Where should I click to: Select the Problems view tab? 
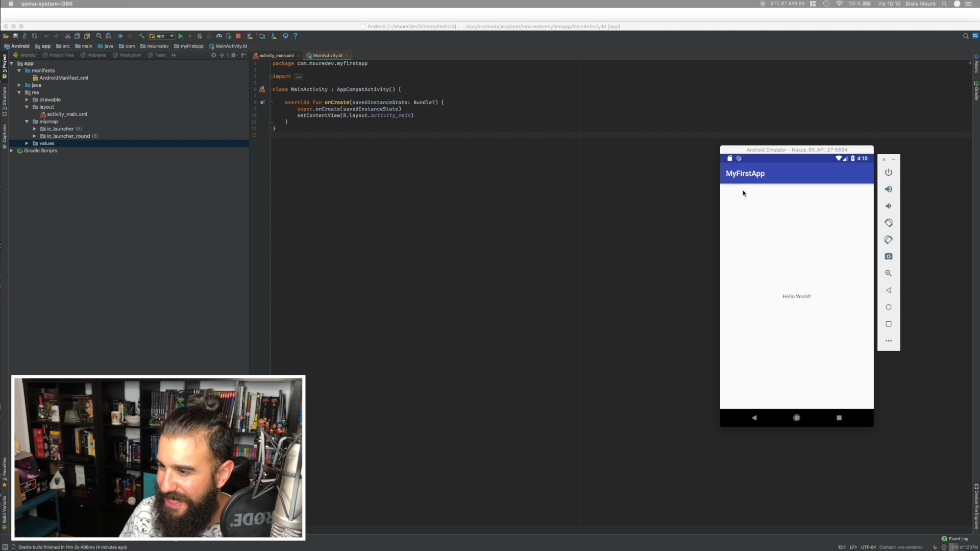93,55
